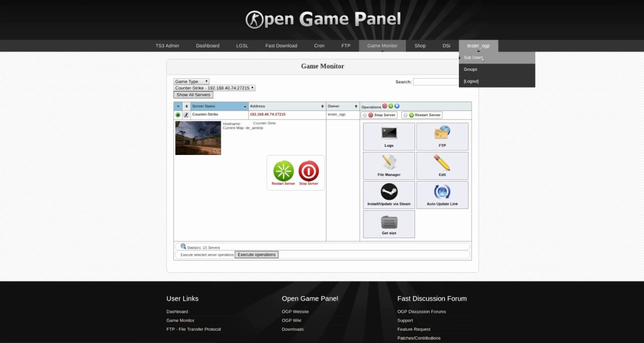Open the Counter-Strike server address dropdown
Image resolution: width=644 pixels, height=343 pixels.
tap(214, 88)
